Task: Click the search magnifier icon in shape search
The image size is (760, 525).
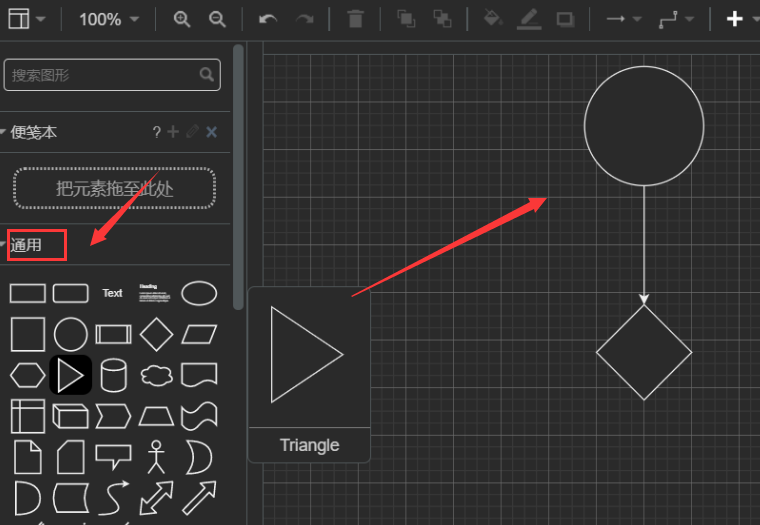Action: point(206,75)
